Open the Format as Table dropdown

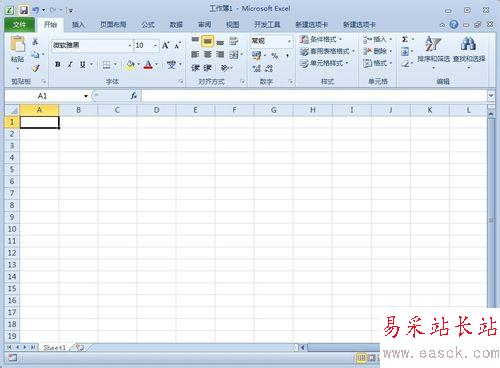coord(327,51)
